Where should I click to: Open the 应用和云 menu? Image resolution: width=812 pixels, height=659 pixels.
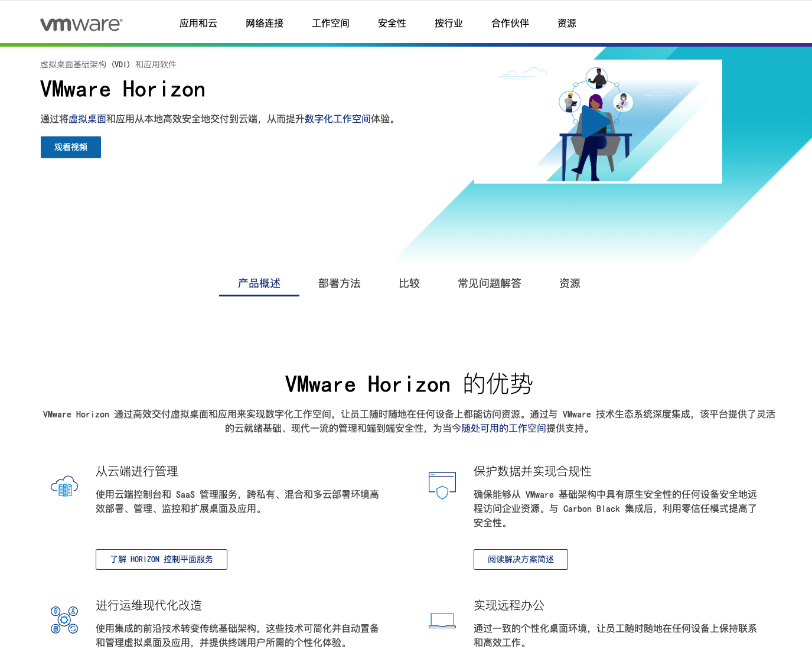coord(198,23)
